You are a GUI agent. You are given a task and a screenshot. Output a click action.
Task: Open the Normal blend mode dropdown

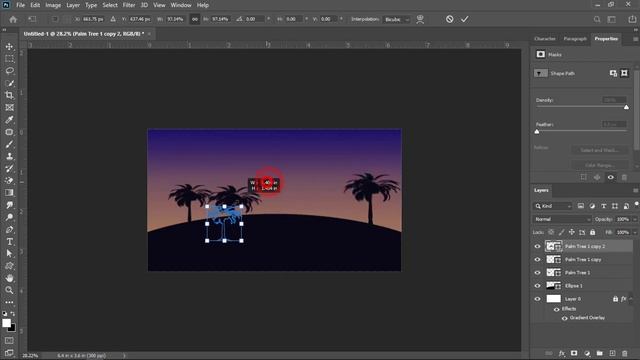(562, 219)
